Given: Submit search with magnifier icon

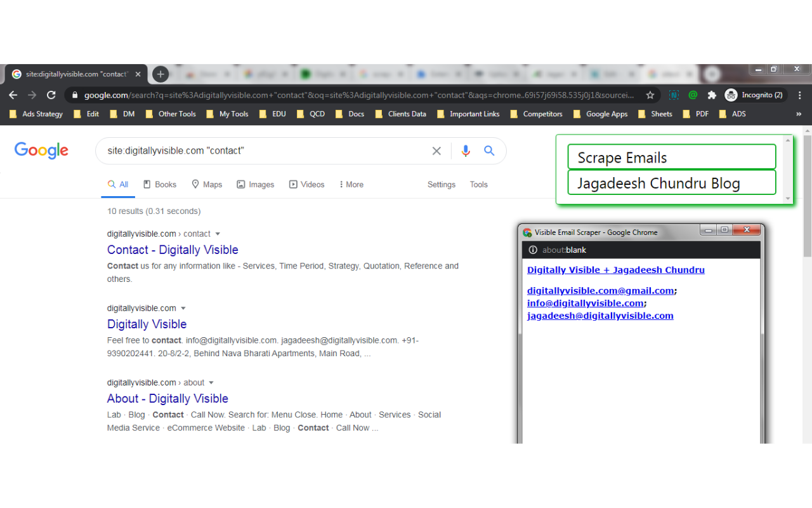Looking at the screenshot, I should pyautogui.click(x=489, y=150).
